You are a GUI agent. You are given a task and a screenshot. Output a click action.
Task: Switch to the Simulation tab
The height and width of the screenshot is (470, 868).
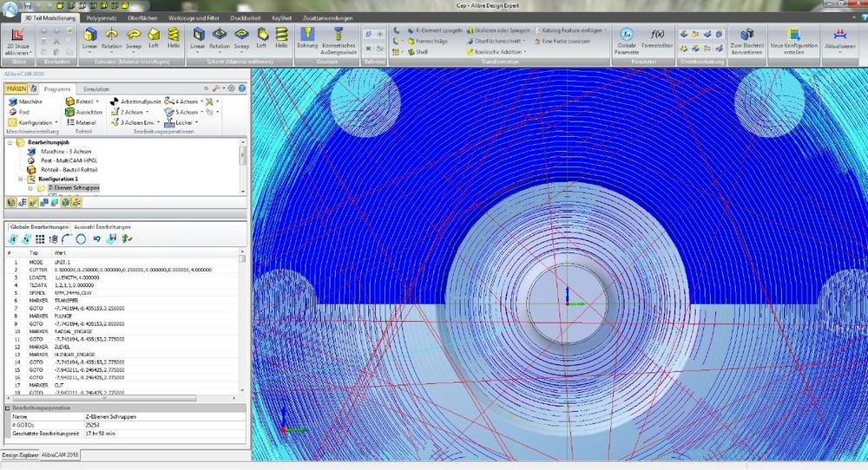(x=95, y=89)
